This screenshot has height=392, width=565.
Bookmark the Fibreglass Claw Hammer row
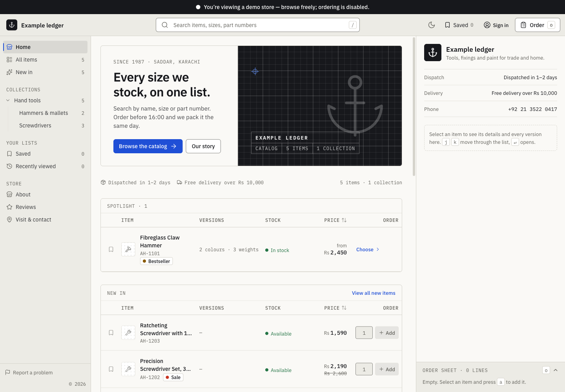click(111, 249)
